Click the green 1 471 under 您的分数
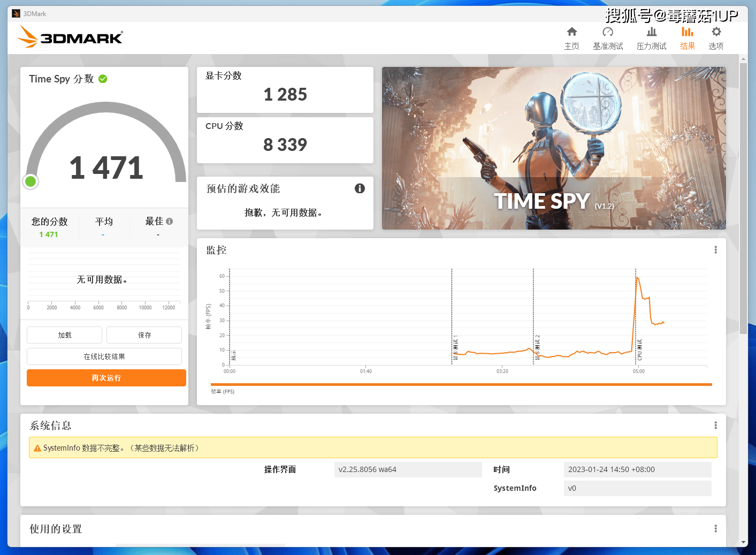 point(49,234)
